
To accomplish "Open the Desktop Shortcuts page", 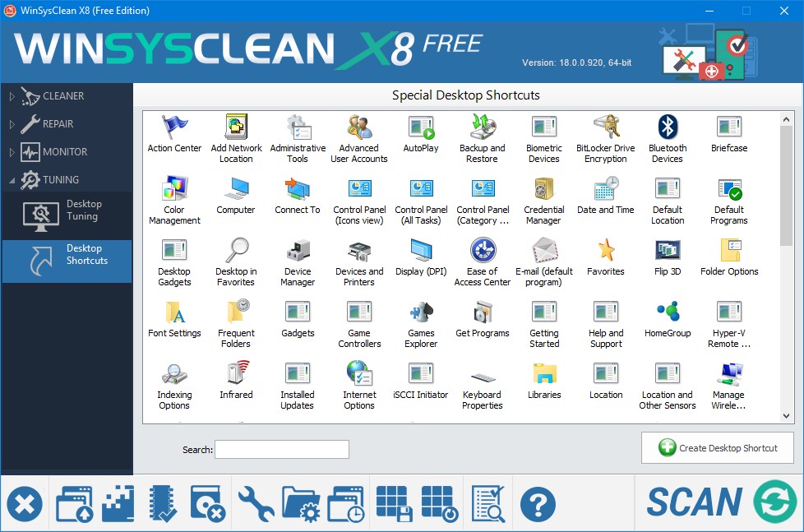I will pyautogui.click(x=67, y=261).
